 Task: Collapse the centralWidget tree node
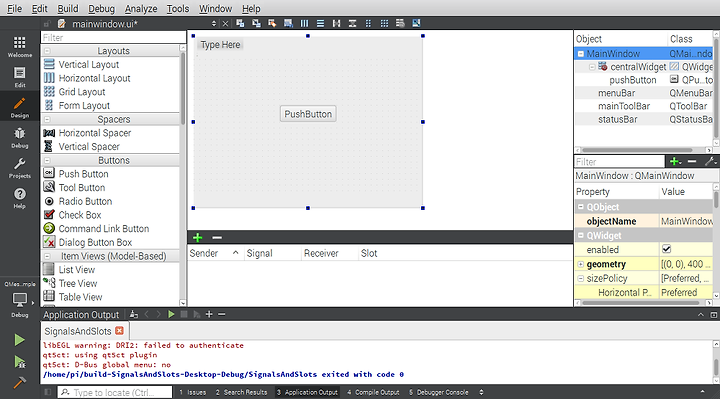click(592, 67)
